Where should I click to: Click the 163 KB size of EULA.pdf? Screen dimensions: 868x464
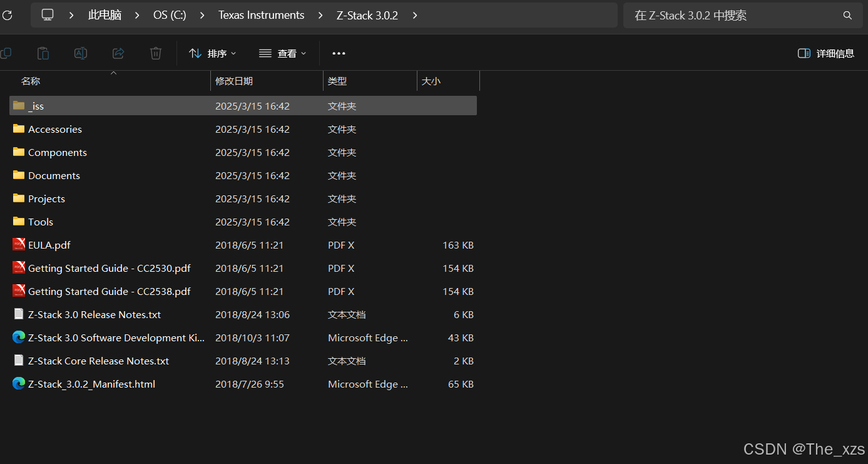click(458, 245)
